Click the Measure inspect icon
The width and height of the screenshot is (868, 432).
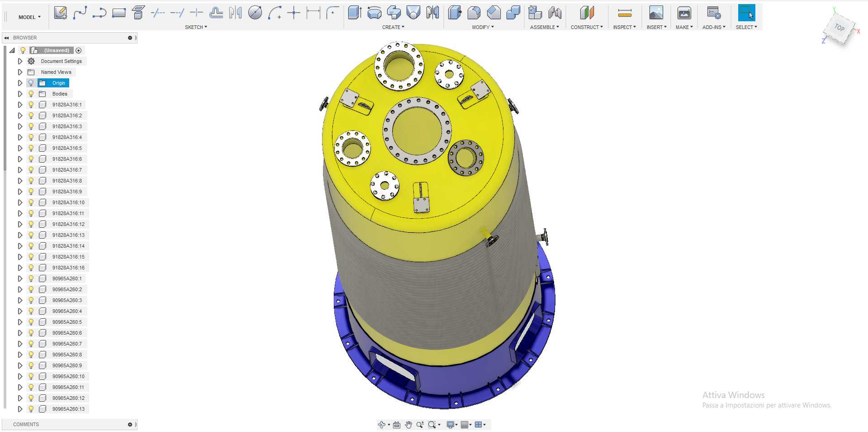624,13
